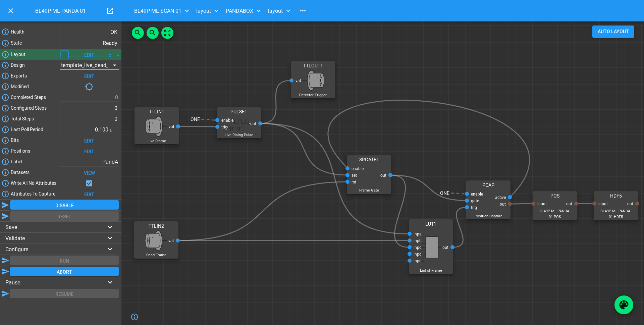The width and height of the screenshot is (644, 325).
Task: Expand the Save section
Action: (x=60, y=227)
